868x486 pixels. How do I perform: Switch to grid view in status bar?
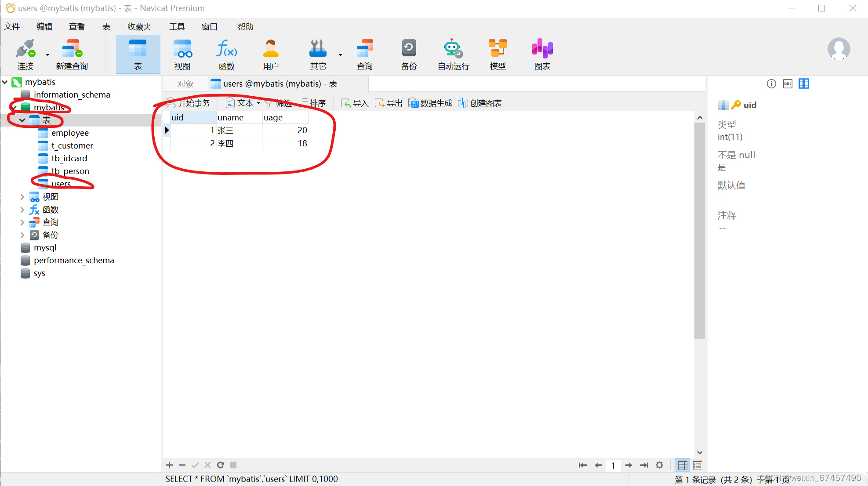(x=683, y=465)
